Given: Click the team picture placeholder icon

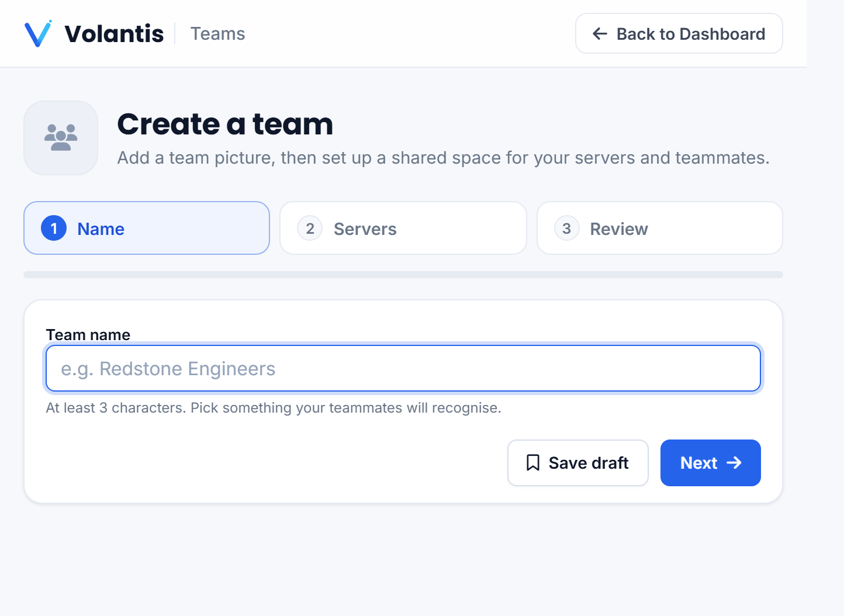Looking at the screenshot, I should point(61,138).
